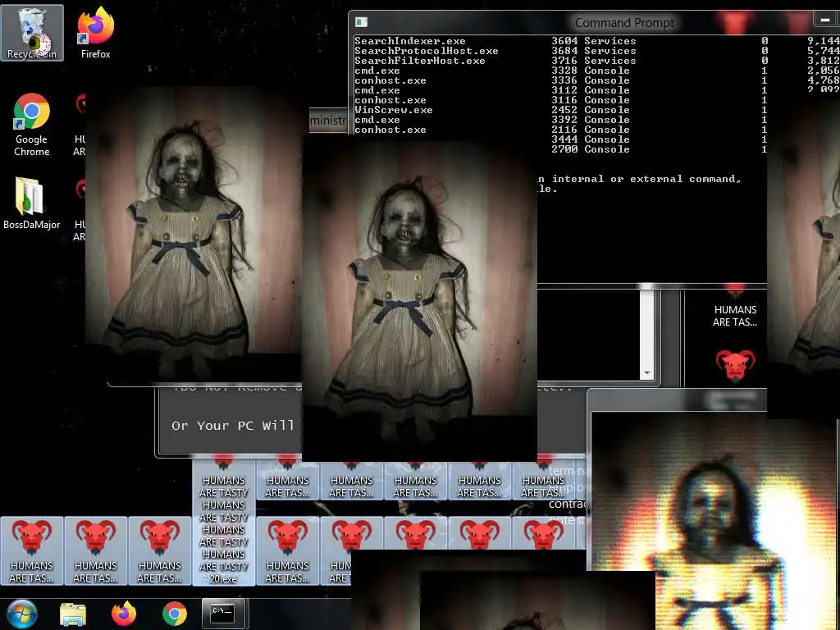
Task: Click WinScrew.exe in Command Prompt output
Action: coord(393,110)
